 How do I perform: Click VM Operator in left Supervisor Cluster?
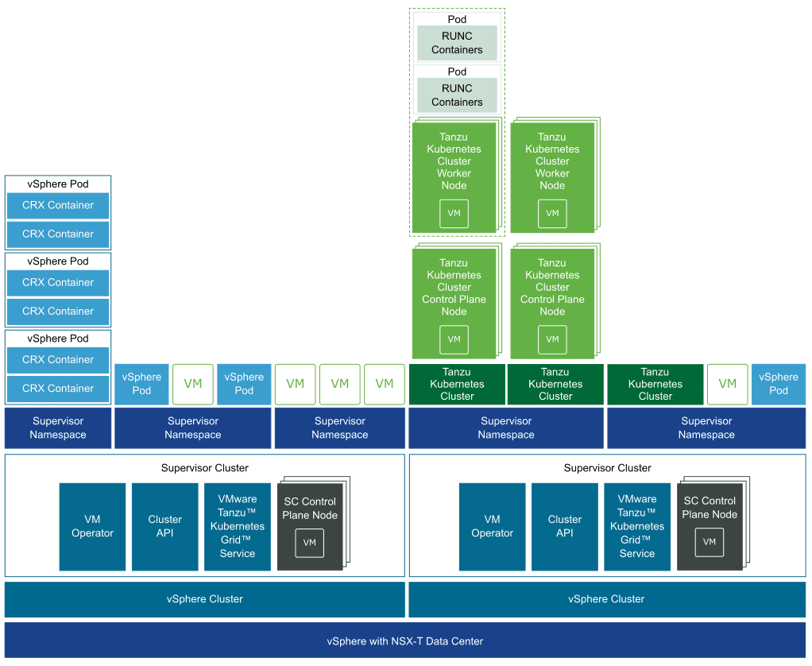click(92, 527)
